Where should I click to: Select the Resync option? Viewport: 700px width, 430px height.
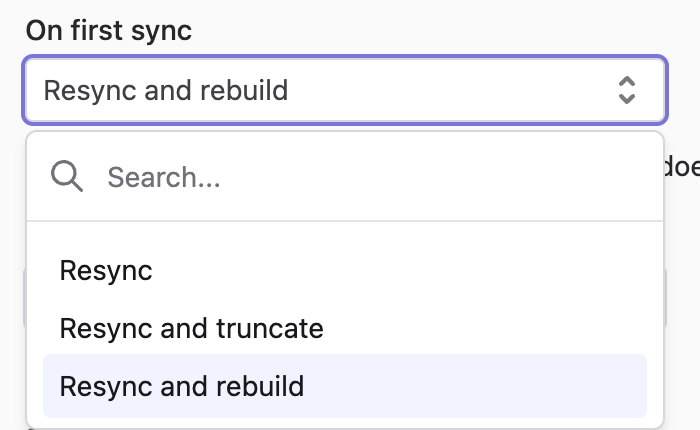click(x=106, y=271)
